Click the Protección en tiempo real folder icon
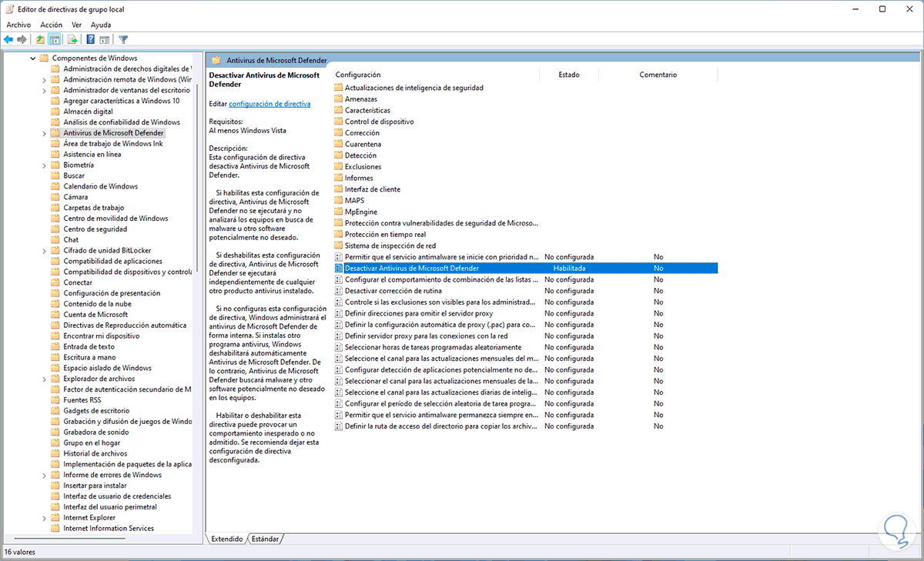Viewport: 924px width, 561px height. [339, 234]
